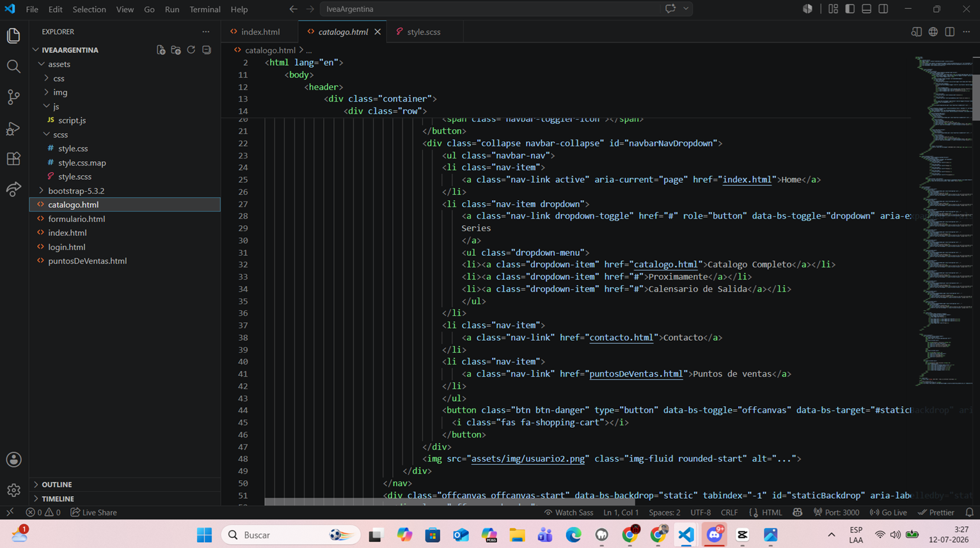Toggle the primary side bar layout button
The width and height of the screenshot is (980, 548).
[x=850, y=9]
